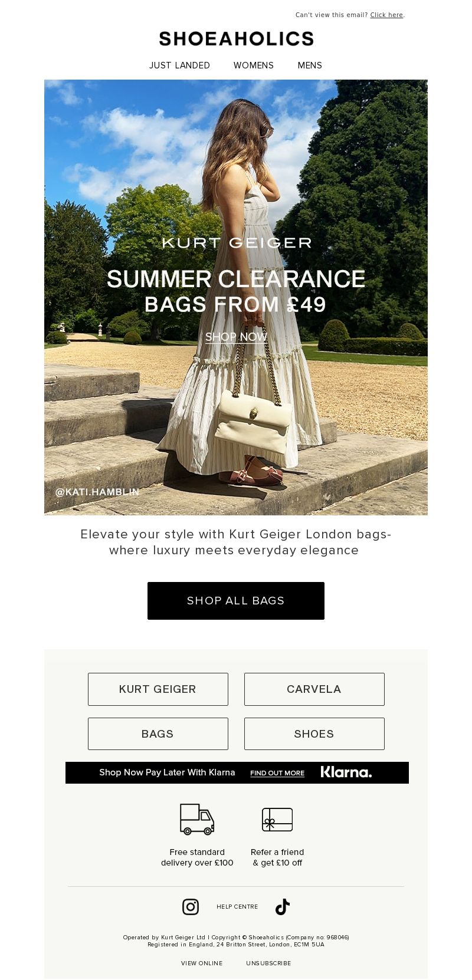
Task: Select the Shoes category button
Action: pos(314,734)
